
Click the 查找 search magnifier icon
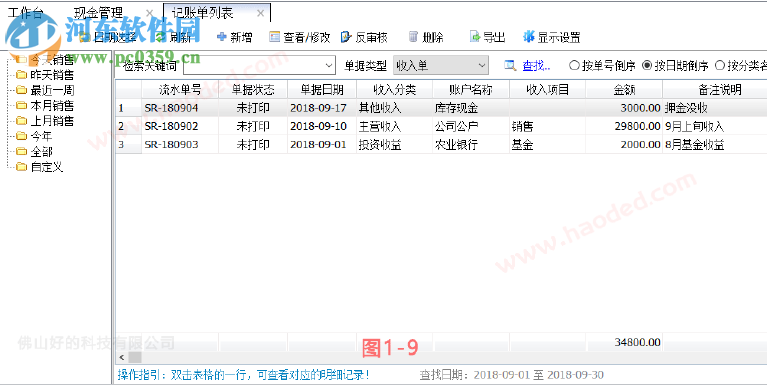[x=510, y=65]
